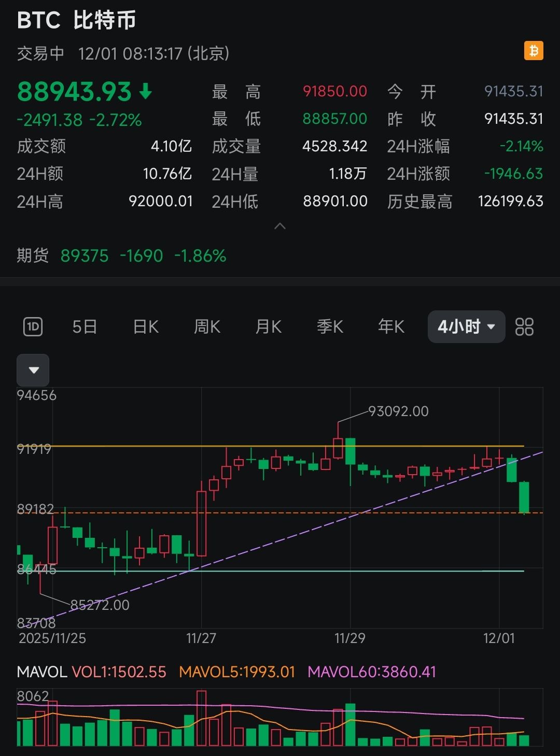
Task: Tap the 12/01 date axis label
Action: click(499, 638)
